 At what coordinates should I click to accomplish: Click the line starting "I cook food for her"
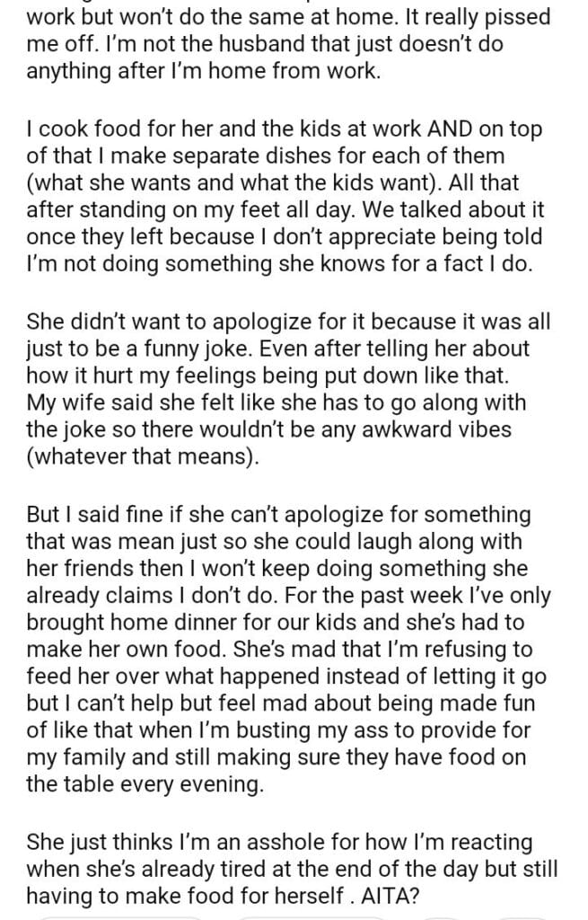284,130
